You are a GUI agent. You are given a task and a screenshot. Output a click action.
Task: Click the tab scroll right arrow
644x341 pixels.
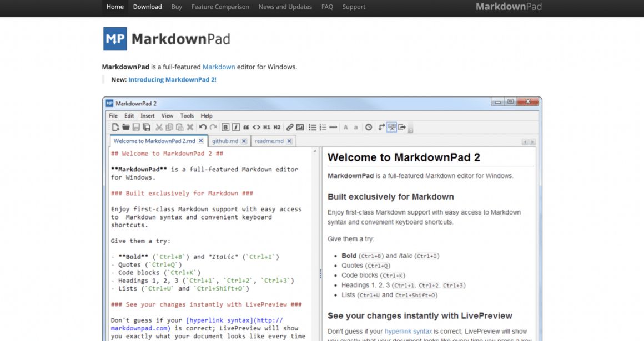pyautogui.click(x=532, y=142)
